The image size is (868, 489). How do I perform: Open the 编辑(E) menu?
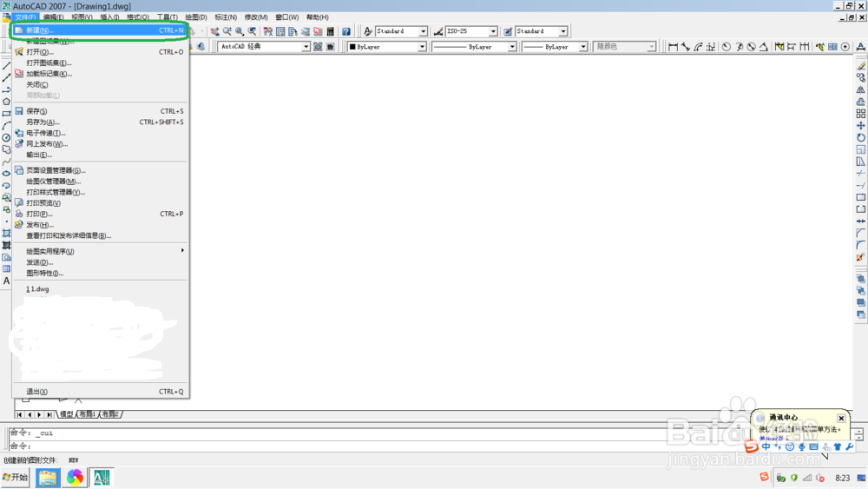pos(53,17)
